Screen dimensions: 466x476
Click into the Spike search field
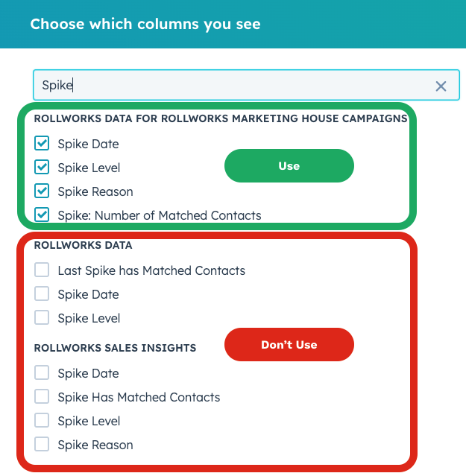click(224, 86)
